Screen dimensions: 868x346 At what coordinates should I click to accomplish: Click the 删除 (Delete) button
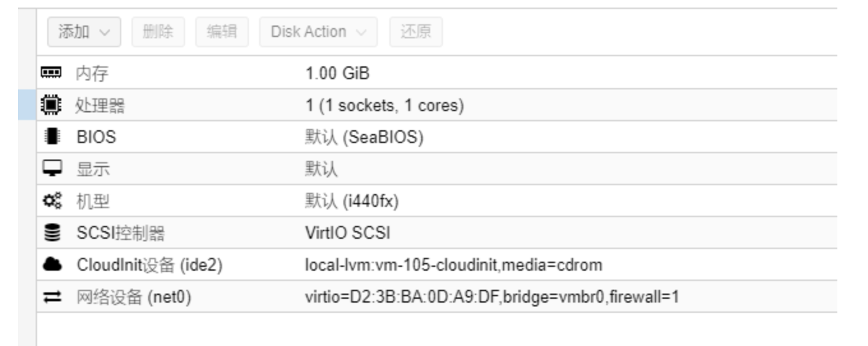(x=158, y=32)
